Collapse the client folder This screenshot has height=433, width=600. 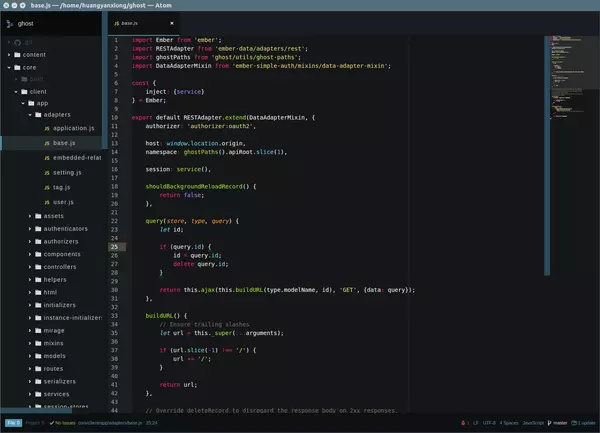tap(16, 92)
